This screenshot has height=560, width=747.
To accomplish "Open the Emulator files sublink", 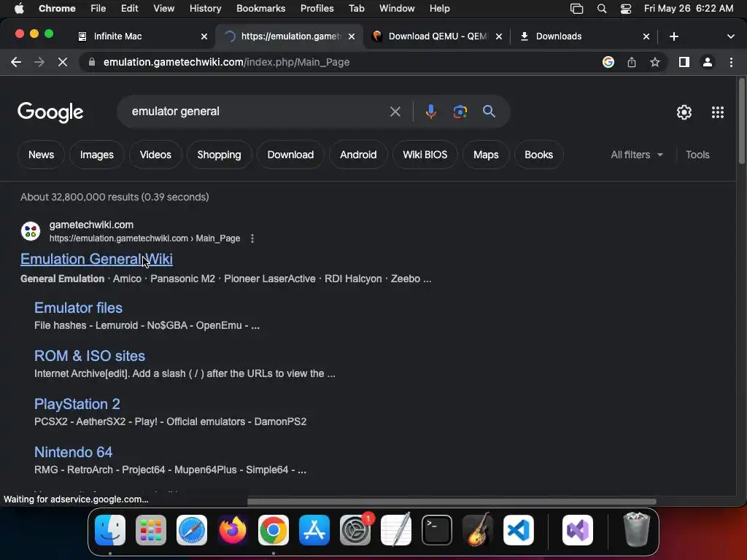I will click(78, 308).
